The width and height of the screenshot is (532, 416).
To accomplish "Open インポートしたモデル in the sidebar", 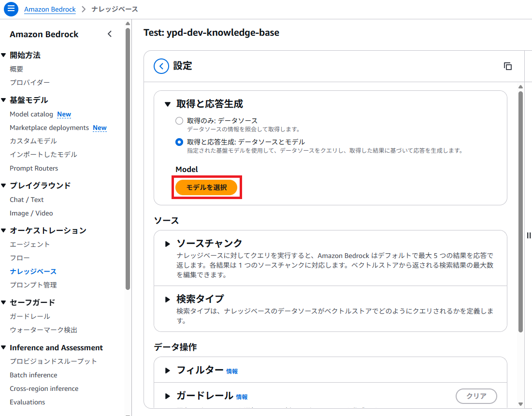I will tap(43, 155).
